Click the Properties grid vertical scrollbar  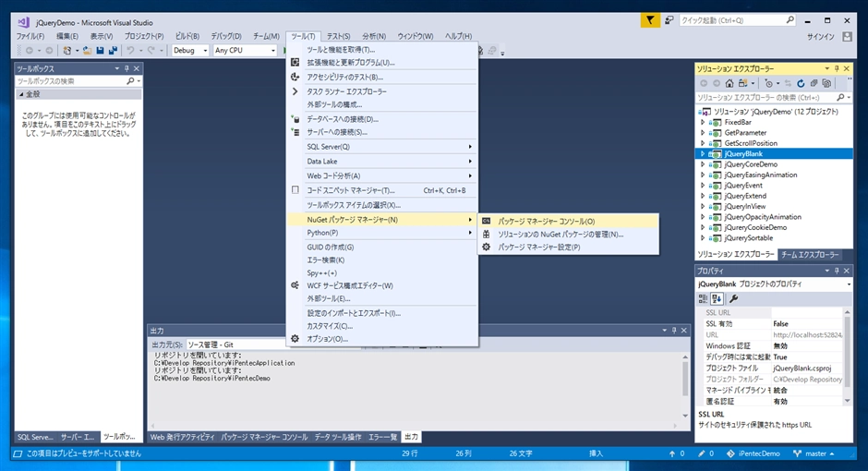847,356
